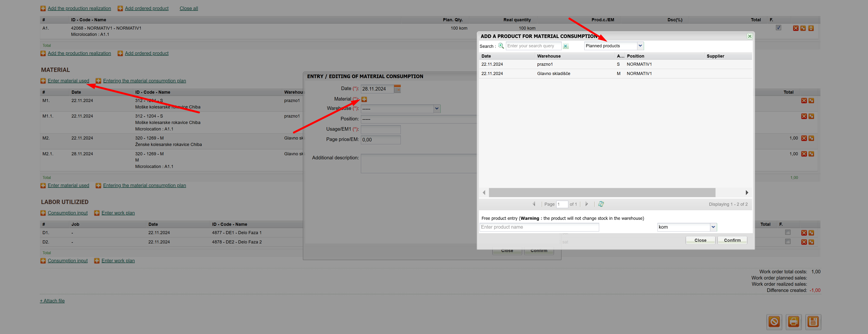Check F. checkbox for Delo Faza 1
Image resolution: width=868 pixels, height=334 pixels.
(x=787, y=232)
